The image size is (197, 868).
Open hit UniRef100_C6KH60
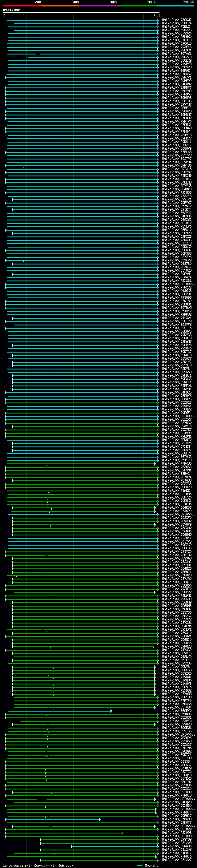177,37
